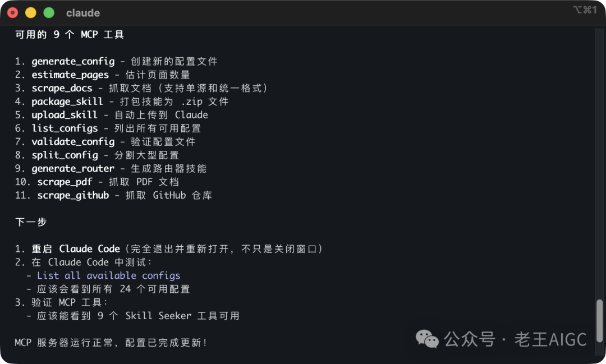This screenshot has width=606, height=364.
Task: Click the claude title in the title bar
Action: (x=82, y=12)
